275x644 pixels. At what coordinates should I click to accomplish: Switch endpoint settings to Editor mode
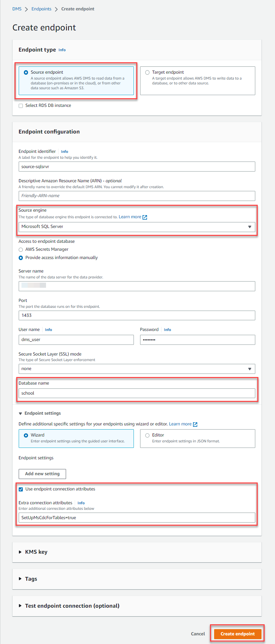(148, 435)
